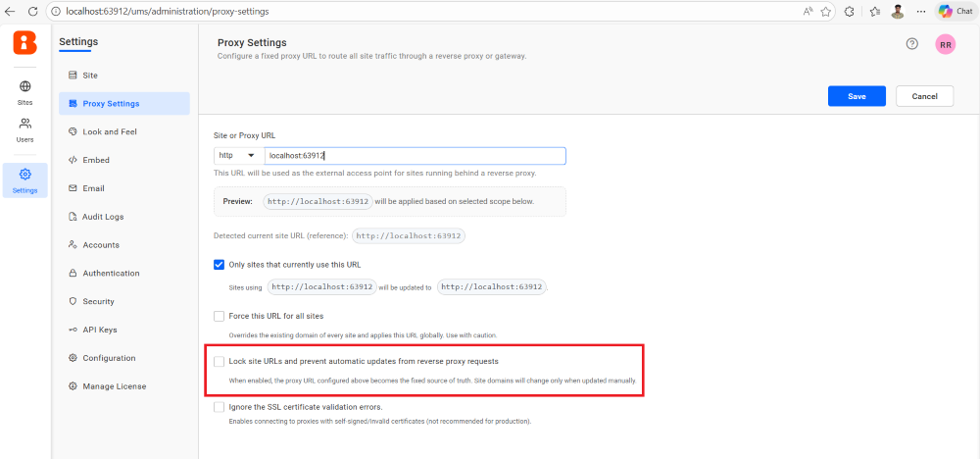The width and height of the screenshot is (980, 459).
Task: Open Look and Feel settings
Action: click(123, 132)
